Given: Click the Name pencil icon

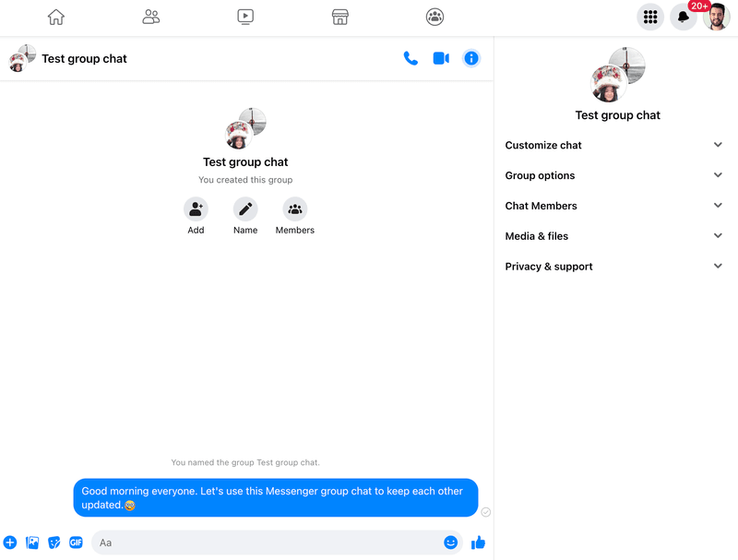Looking at the screenshot, I should [245, 209].
